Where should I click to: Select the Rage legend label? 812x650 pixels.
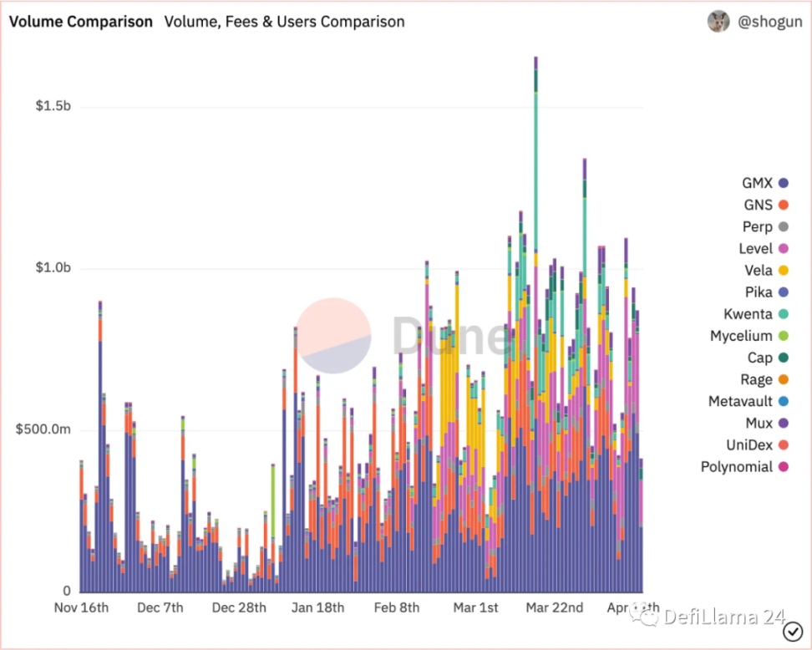pyautogui.click(x=756, y=379)
